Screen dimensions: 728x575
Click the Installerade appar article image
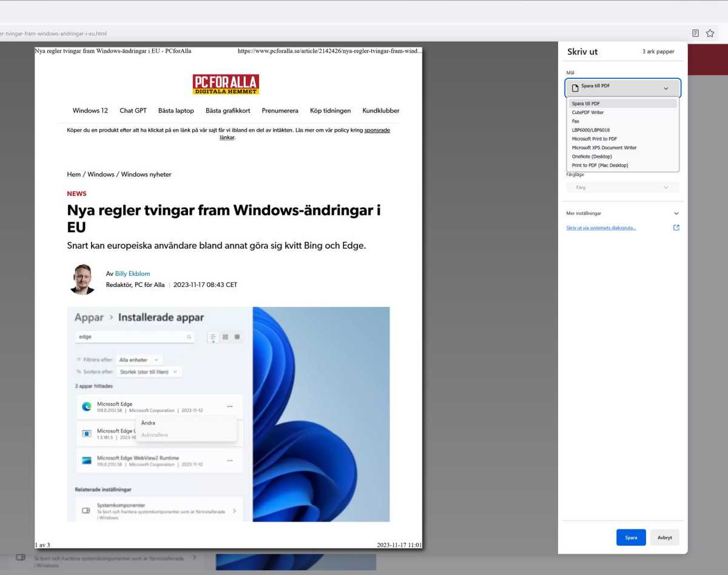click(228, 414)
